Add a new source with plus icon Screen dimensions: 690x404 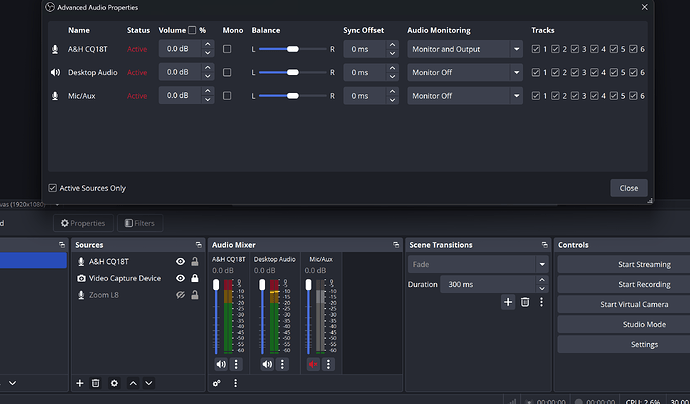pos(80,383)
